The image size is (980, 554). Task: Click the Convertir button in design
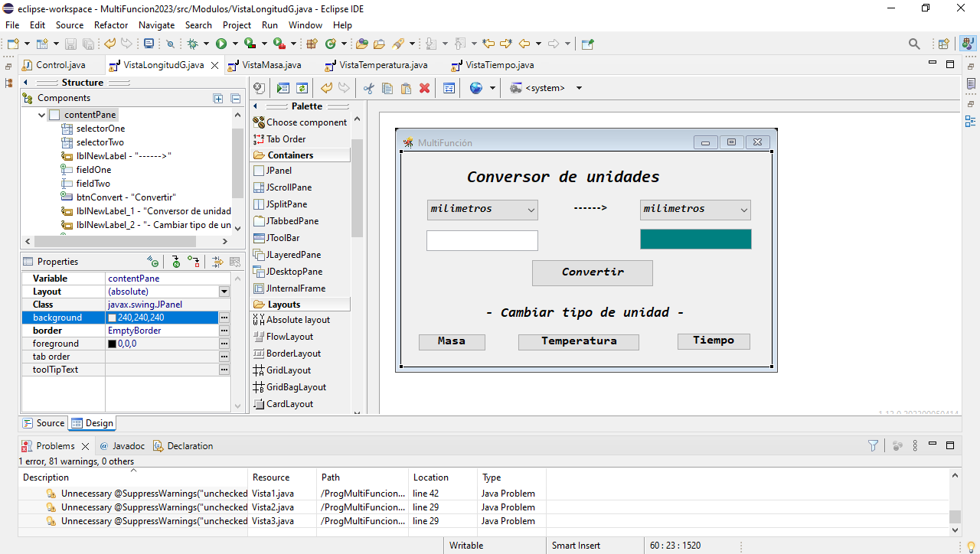pos(593,273)
